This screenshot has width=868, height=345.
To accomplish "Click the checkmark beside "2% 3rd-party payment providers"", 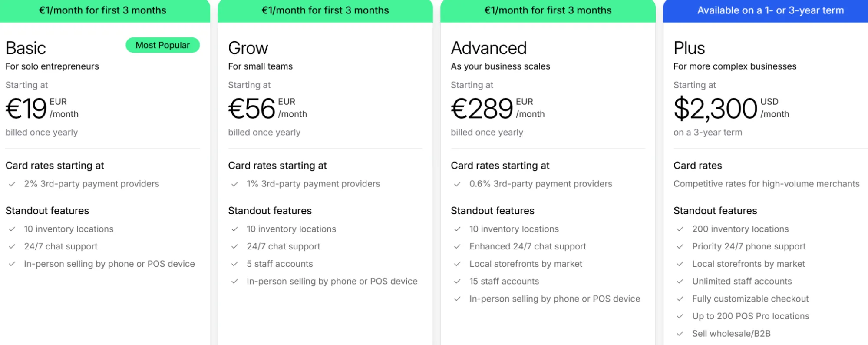I will 12,184.
